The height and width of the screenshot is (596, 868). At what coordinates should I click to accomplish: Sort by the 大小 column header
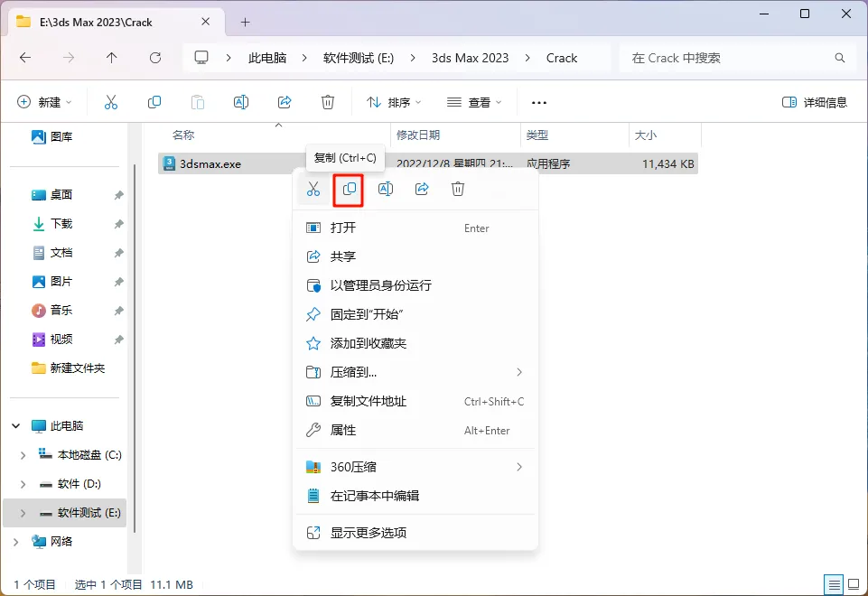coord(646,135)
